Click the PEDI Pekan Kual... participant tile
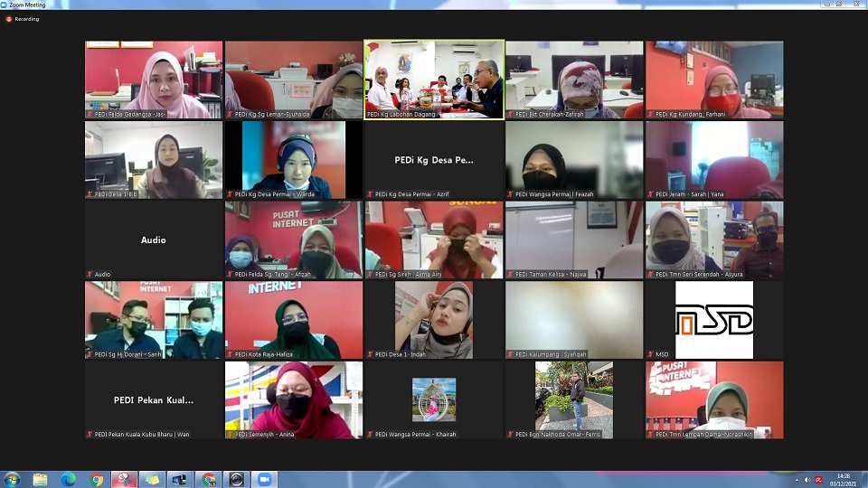The image size is (868, 488). pyautogui.click(x=154, y=399)
